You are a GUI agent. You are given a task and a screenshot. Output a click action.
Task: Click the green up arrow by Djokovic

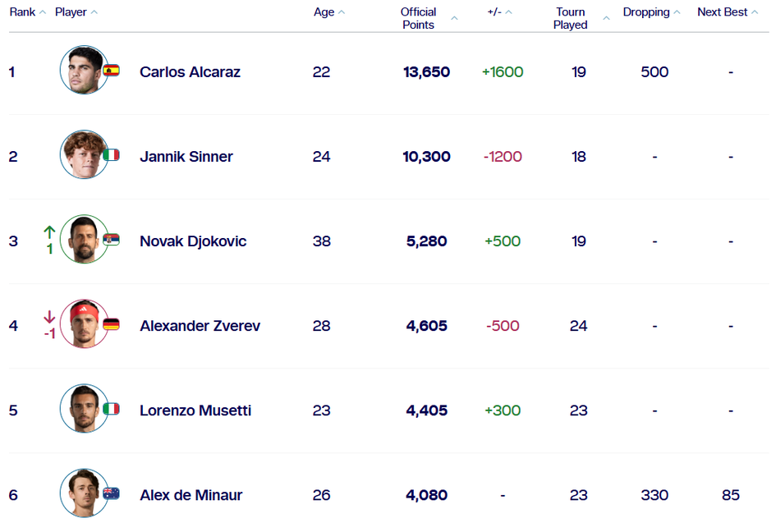pos(49,232)
